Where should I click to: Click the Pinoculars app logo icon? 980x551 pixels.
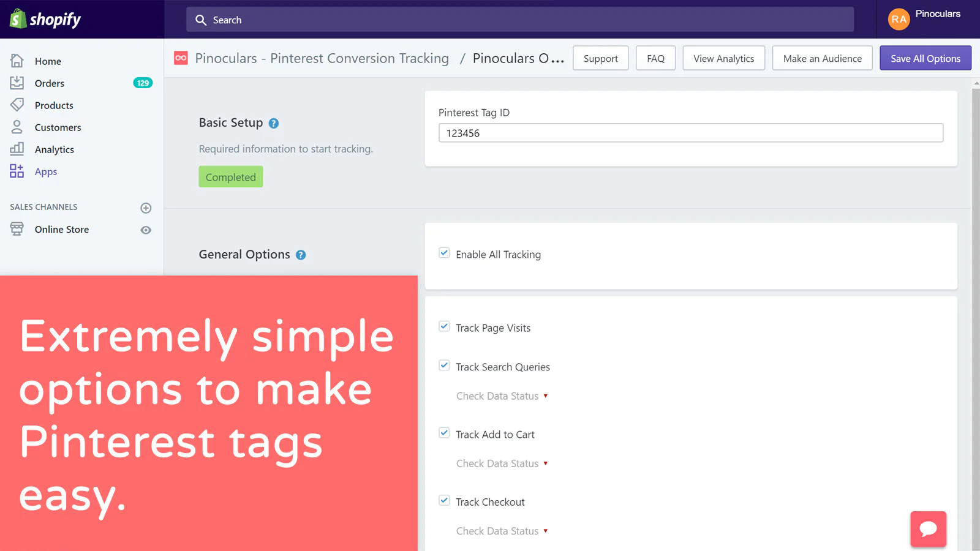[x=181, y=58]
